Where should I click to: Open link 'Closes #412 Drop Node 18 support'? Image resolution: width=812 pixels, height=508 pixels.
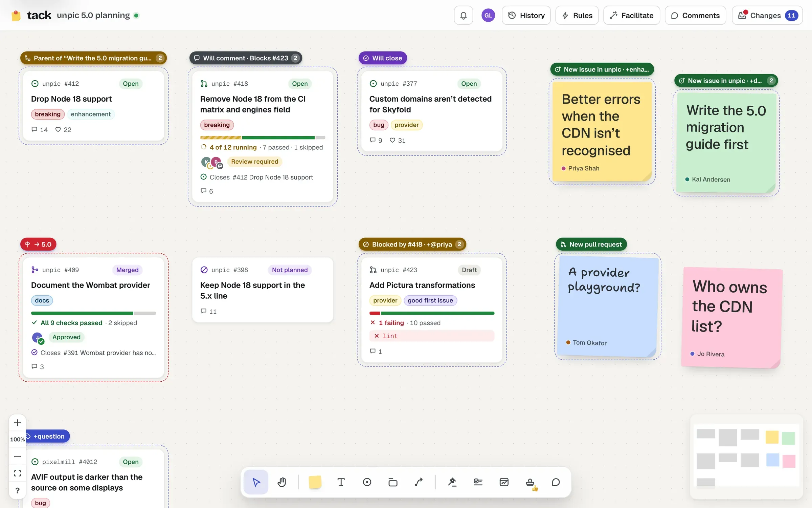coord(257,177)
